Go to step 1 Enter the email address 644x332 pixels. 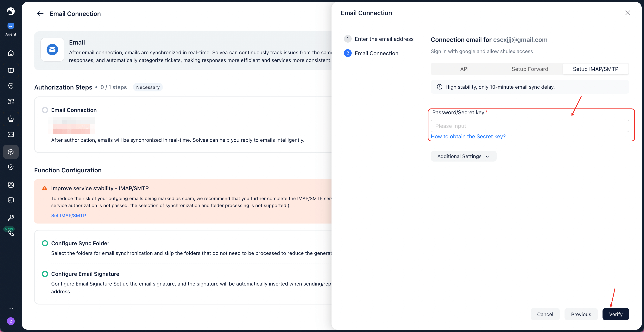384,39
